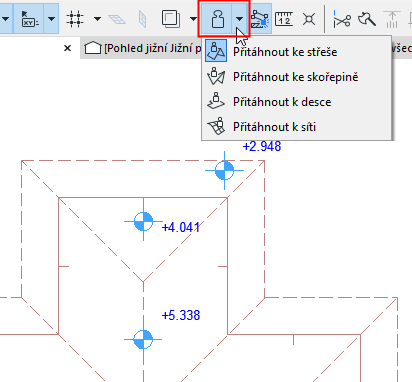Click the gravity-to-slab icon in menu

[x=216, y=101]
